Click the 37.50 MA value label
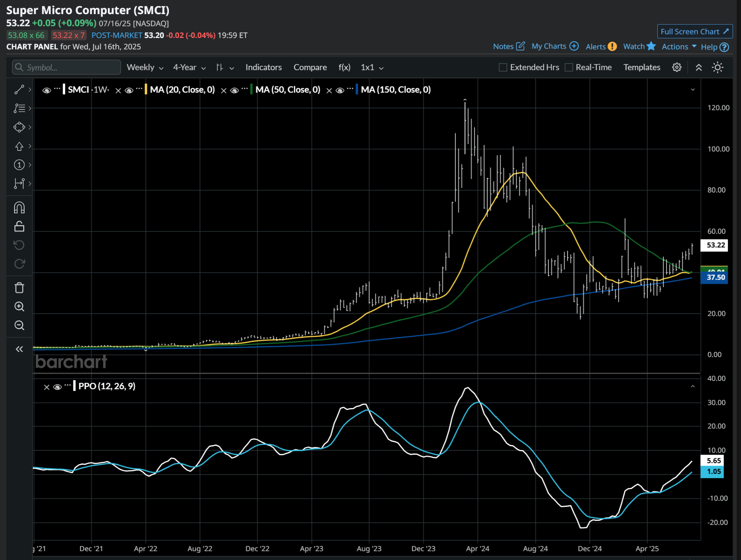Screen dimensions: 741x560 [714, 277]
